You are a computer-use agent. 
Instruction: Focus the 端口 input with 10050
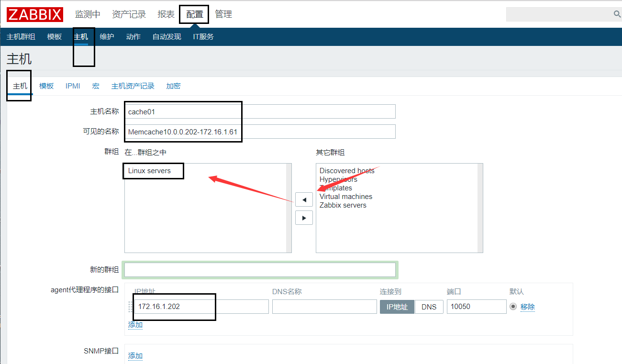pyautogui.click(x=477, y=307)
